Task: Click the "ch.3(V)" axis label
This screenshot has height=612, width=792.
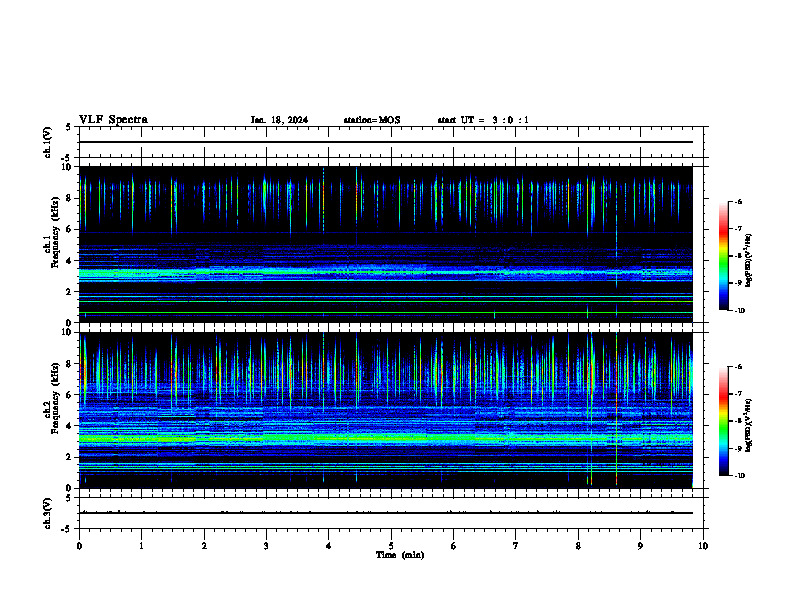Action: 48,513
